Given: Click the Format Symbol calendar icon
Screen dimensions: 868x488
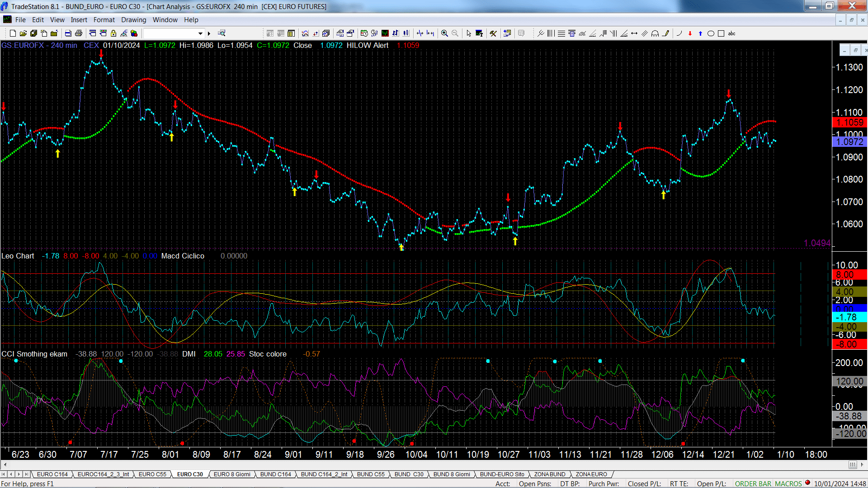Looking at the screenshot, I should 364,33.
